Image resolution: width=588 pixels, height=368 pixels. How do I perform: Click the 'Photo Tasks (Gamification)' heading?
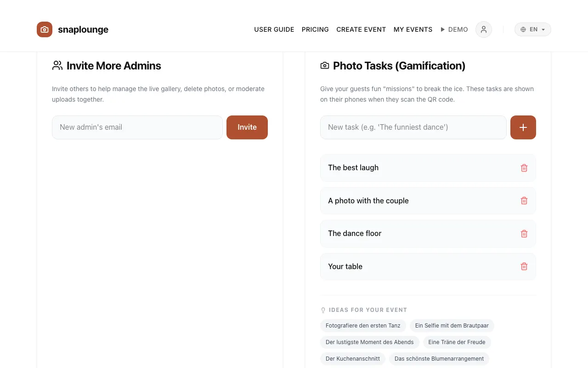click(x=399, y=66)
